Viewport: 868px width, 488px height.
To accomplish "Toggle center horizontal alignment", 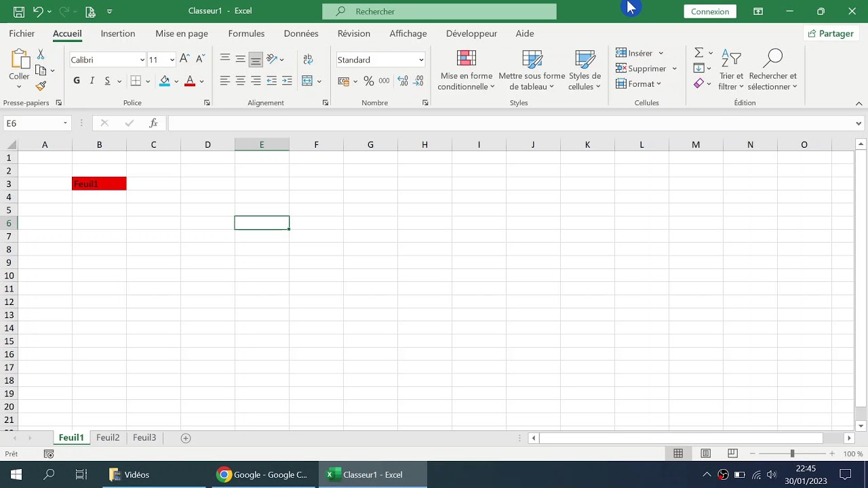I will pyautogui.click(x=241, y=81).
